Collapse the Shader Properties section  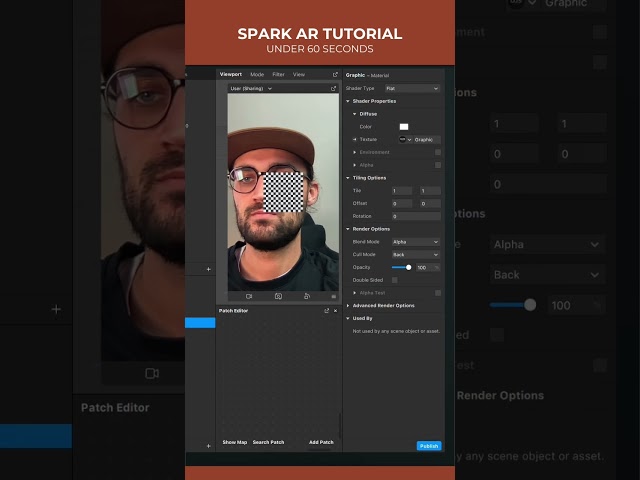tap(348, 101)
